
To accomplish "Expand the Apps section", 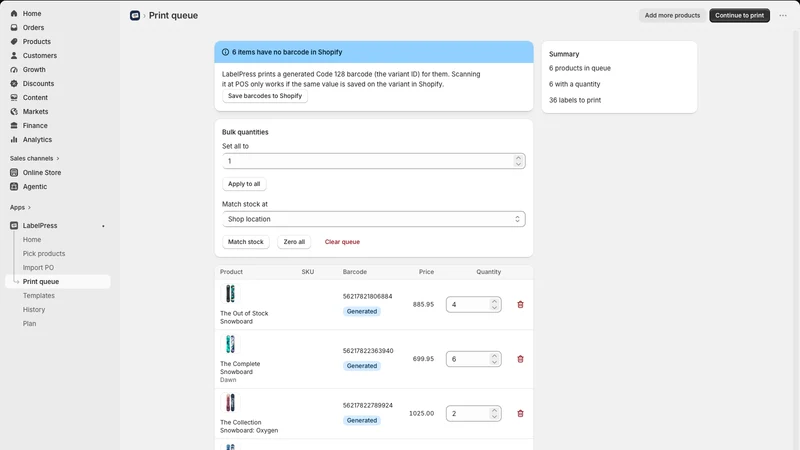I will pyautogui.click(x=20, y=208).
